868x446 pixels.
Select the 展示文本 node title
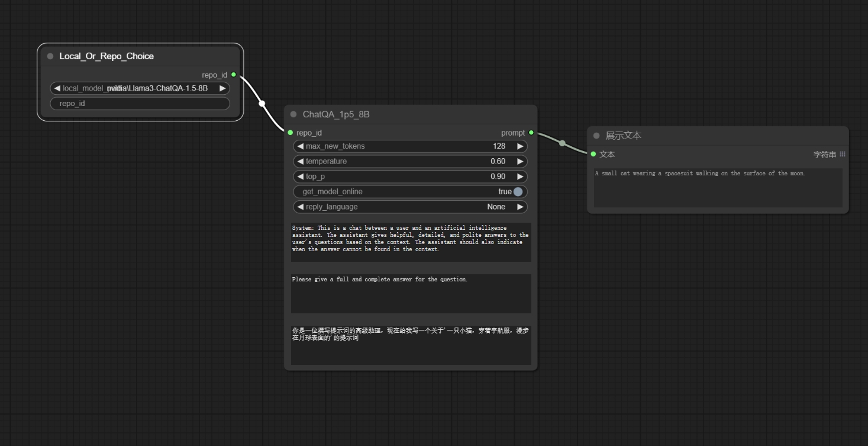[x=623, y=136]
